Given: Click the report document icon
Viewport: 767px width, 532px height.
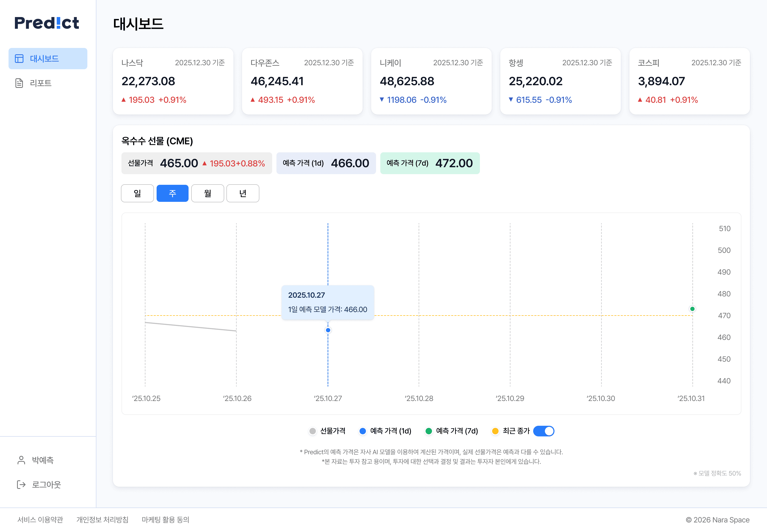Looking at the screenshot, I should pyautogui.click(x=19, y=83).
